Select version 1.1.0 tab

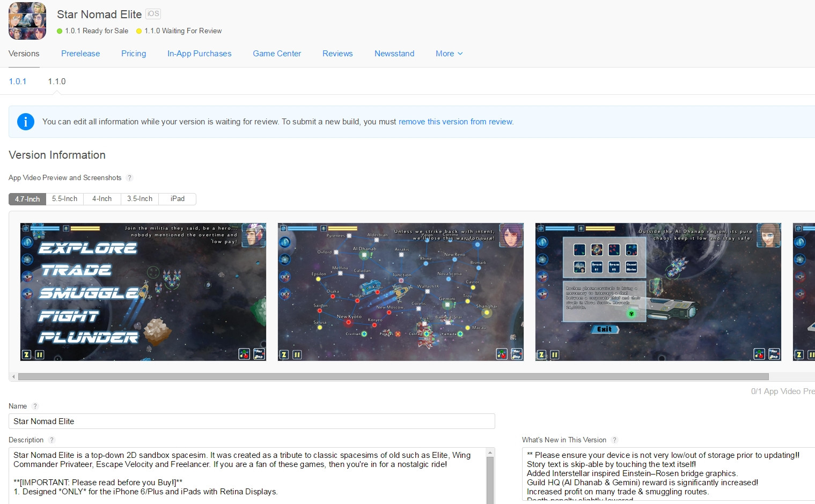57,81
